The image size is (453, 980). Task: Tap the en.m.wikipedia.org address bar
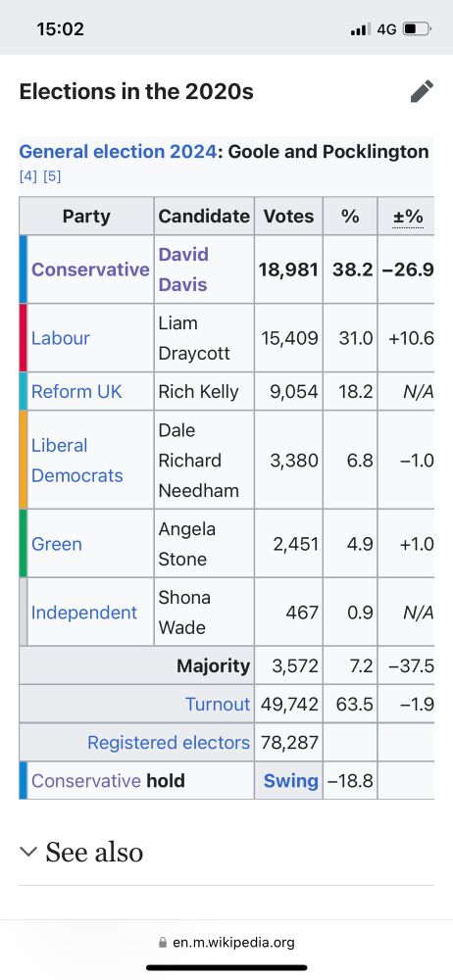click(226, 942)
